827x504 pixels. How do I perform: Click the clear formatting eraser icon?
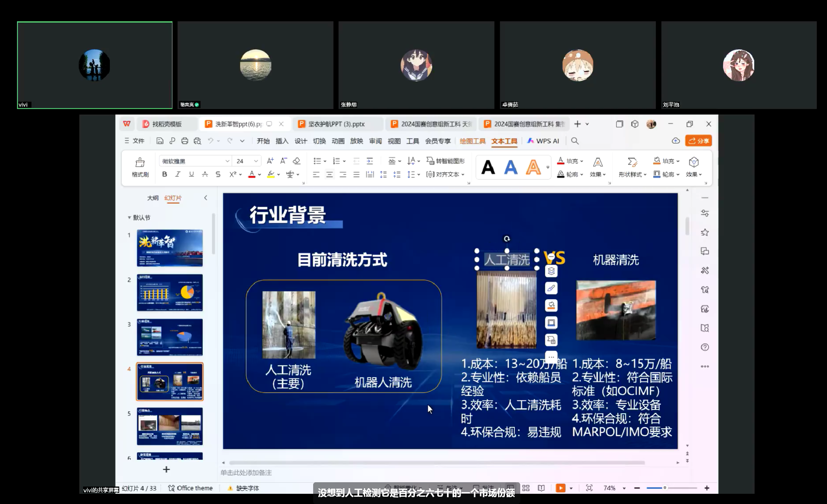coord(297,161)
